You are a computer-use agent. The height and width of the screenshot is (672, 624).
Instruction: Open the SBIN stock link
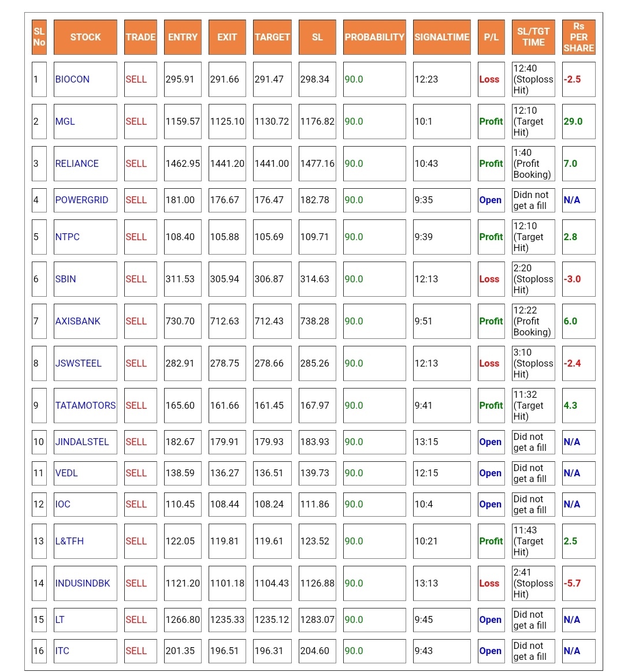point(66,279)
